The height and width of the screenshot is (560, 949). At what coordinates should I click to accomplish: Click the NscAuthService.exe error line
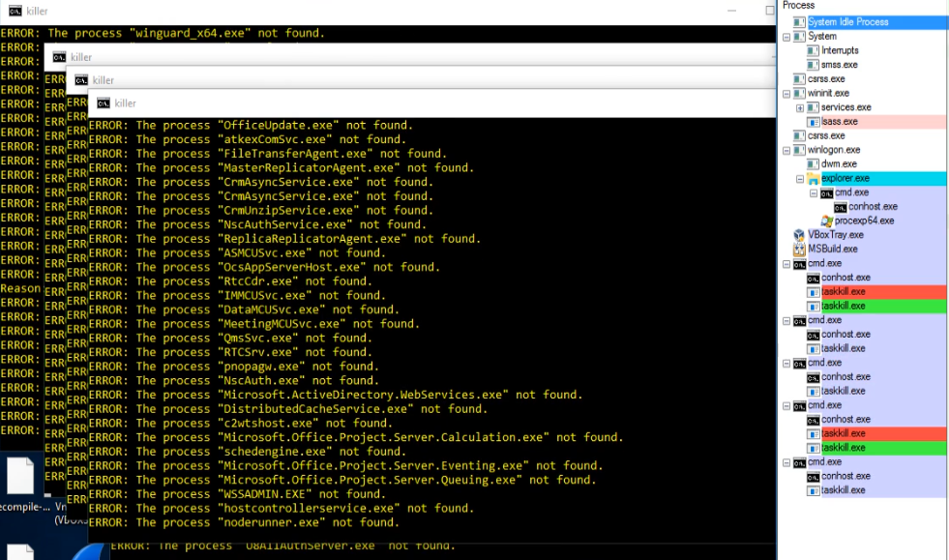(x=257, y=224)
